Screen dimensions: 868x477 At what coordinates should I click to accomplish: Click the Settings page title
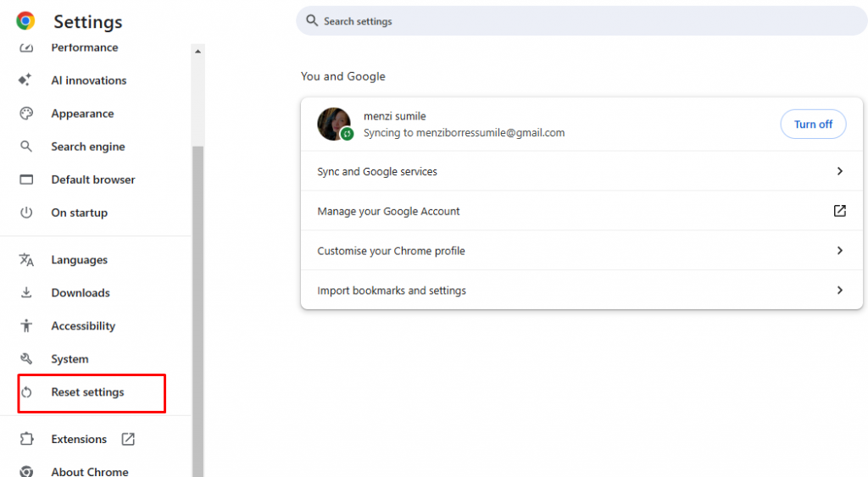coord(88,21)
